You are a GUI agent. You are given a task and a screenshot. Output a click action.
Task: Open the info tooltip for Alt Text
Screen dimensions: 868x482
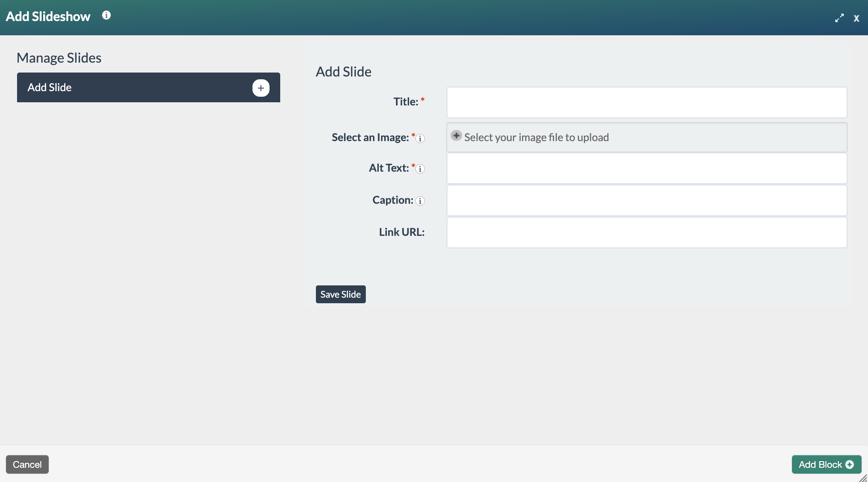[420, 169]
